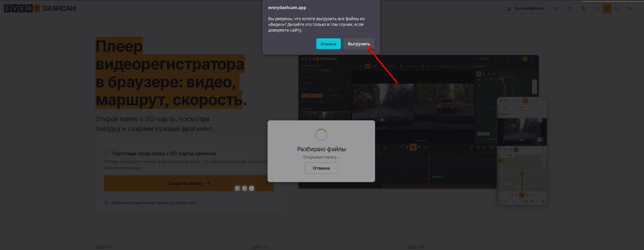Open settings gear in header

583,8
